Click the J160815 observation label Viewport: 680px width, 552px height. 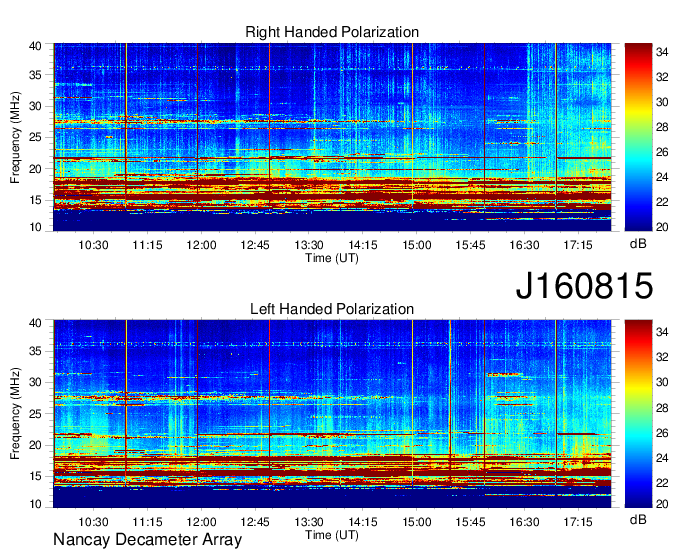[584, 286]
